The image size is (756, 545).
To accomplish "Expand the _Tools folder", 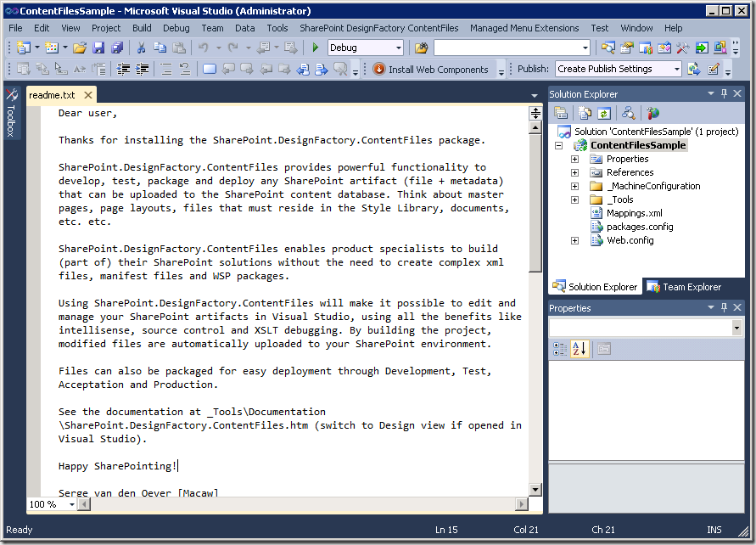I will click(x=574, y=199).
